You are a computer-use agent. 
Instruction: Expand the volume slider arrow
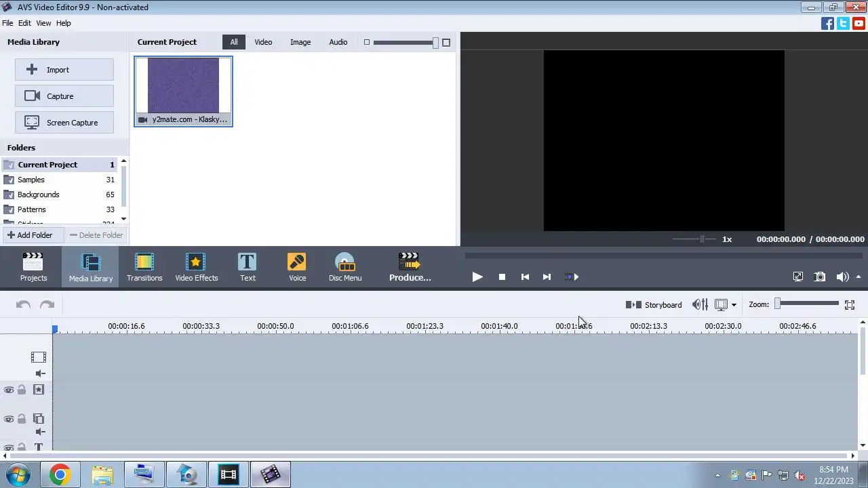(859, 277)
